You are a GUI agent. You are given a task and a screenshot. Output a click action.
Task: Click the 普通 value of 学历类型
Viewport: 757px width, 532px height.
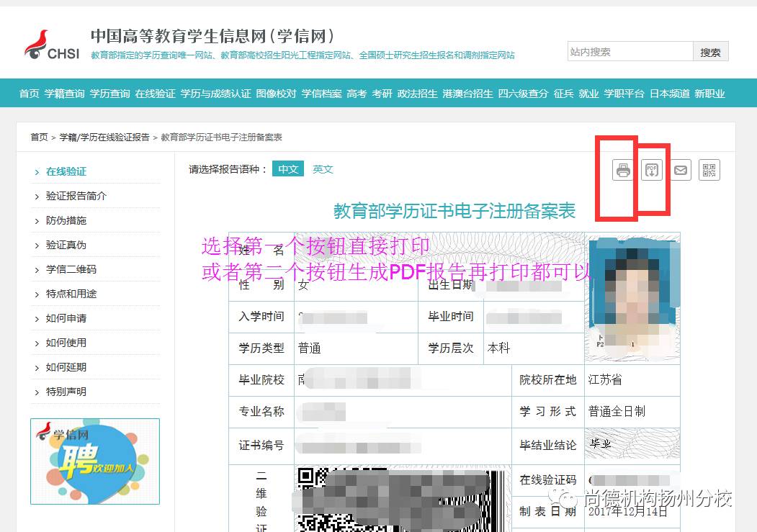[310, 348]
